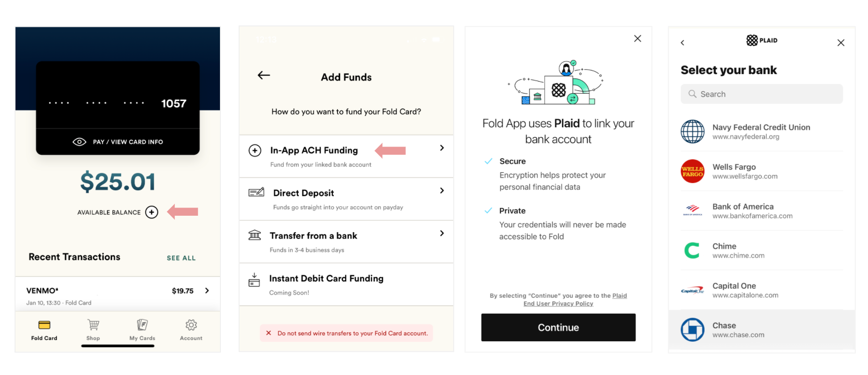Expand Direct Deposit option chevron
868x375 pixels.
tap(442, 191)
